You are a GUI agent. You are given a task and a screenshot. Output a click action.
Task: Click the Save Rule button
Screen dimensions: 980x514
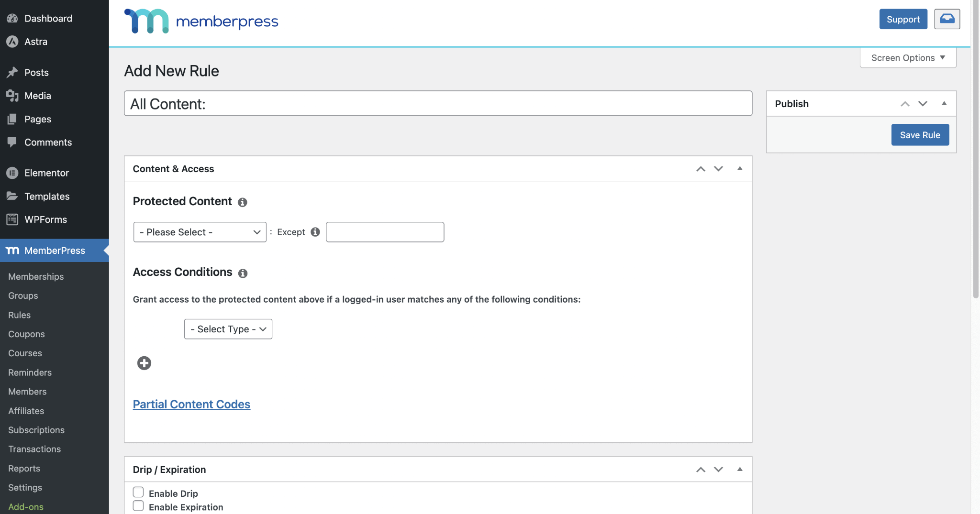tap(920, 135)
